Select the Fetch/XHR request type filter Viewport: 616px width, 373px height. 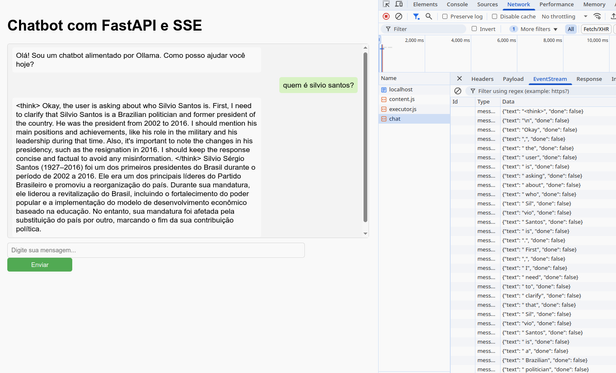pos(596,29)
